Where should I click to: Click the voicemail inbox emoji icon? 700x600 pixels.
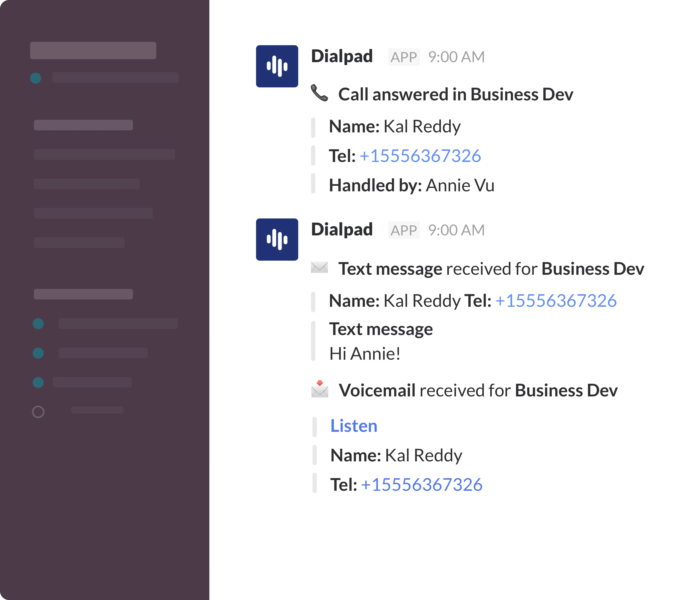coord(320,389)
